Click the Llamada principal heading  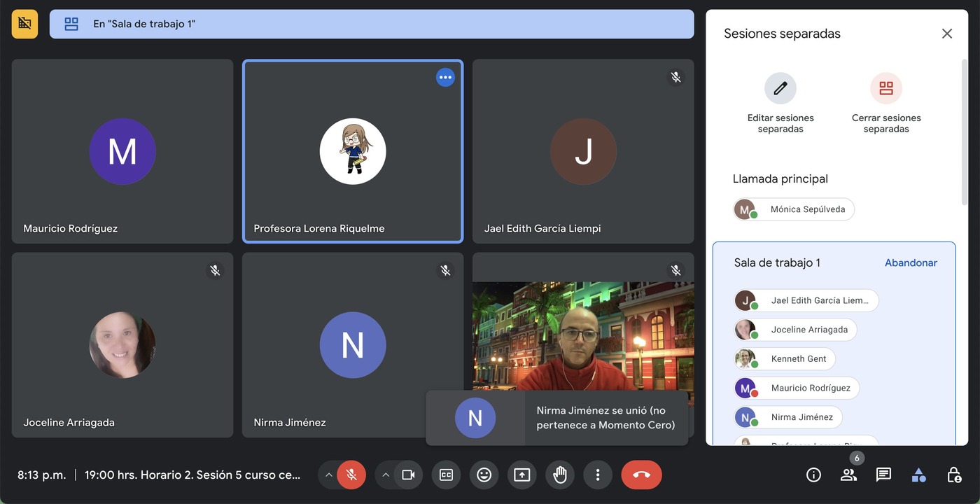pyautogui.click(x=780, y=178)
